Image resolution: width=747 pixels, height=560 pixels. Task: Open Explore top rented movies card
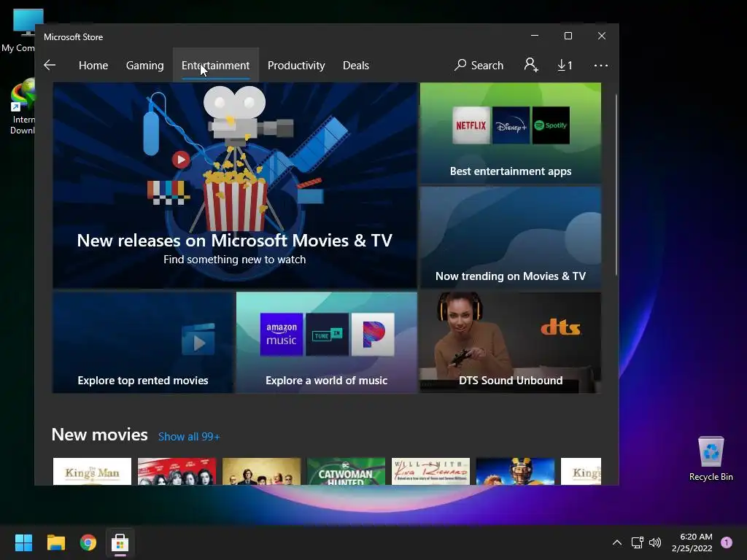[143, 343]
